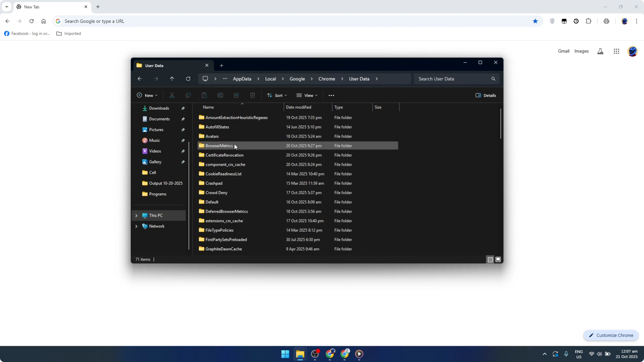This screenshot has width=644, height=362.
Task: Open the Chrome Extensions puzzle icon
Action: pyautogui.click(x=589, y=21)
